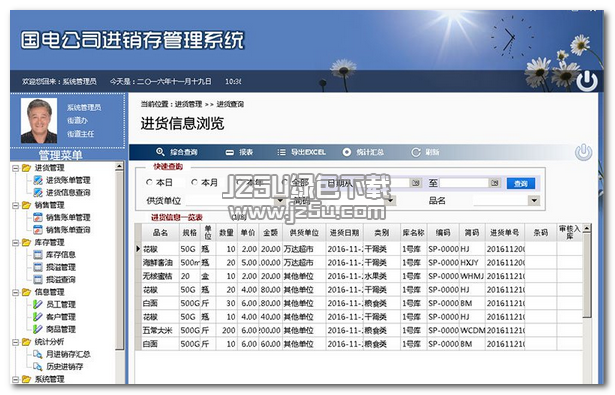Image resolution: width=615 pixels, height=395 pixels.
Task: Click 库存信息 item icon
Action: tap(38, 255)
